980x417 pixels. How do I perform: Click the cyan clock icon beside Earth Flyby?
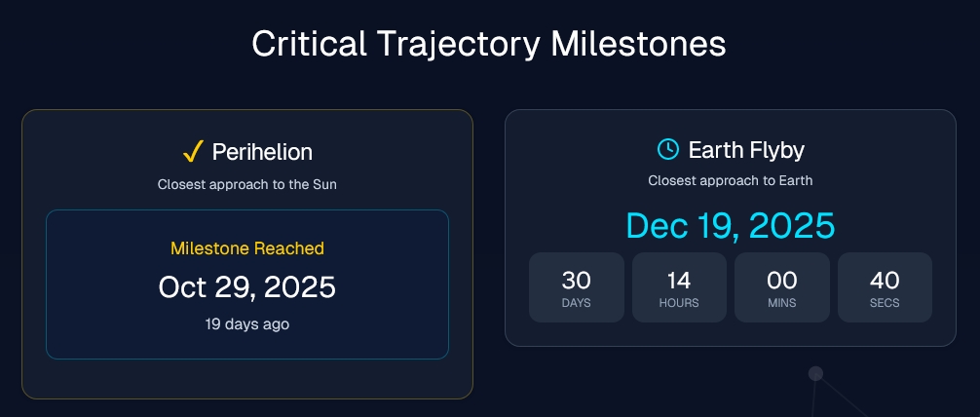click(x=668, y=149)
